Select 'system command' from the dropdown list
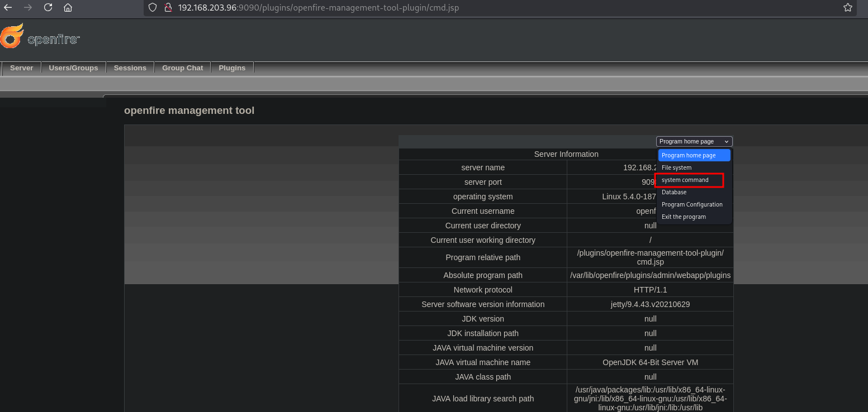This screenshot has height=412, width=868. pyautogui.click(x=685, y=180)
